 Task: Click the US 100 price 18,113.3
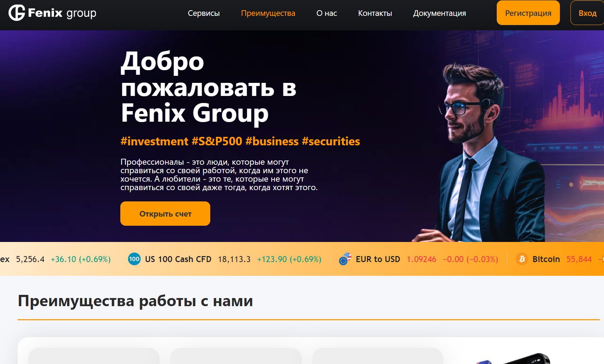[234, 259]
